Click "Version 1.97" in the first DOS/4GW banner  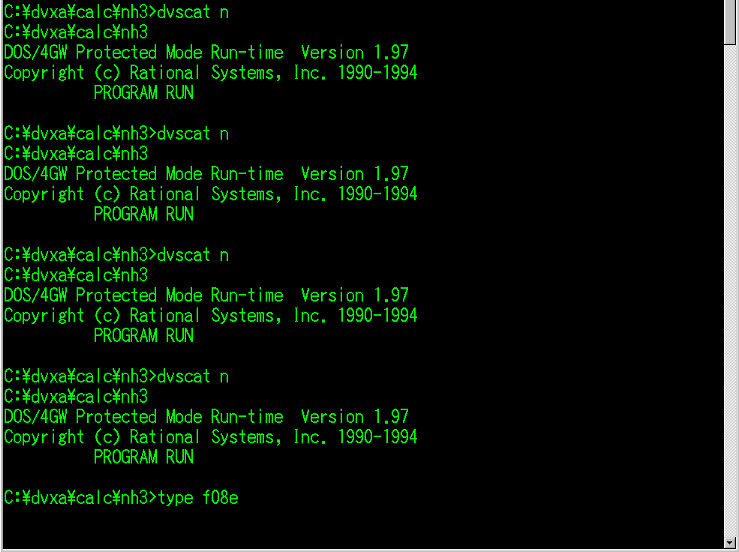[354, 52]
